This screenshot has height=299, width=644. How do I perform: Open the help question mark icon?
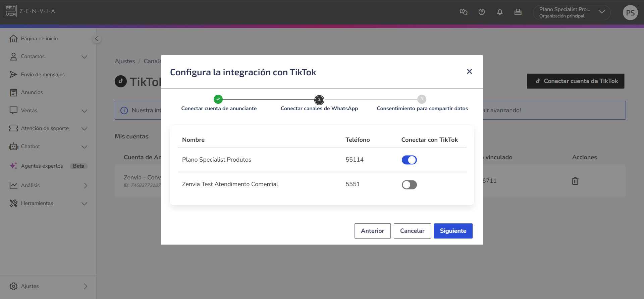(x=482, y=12)
